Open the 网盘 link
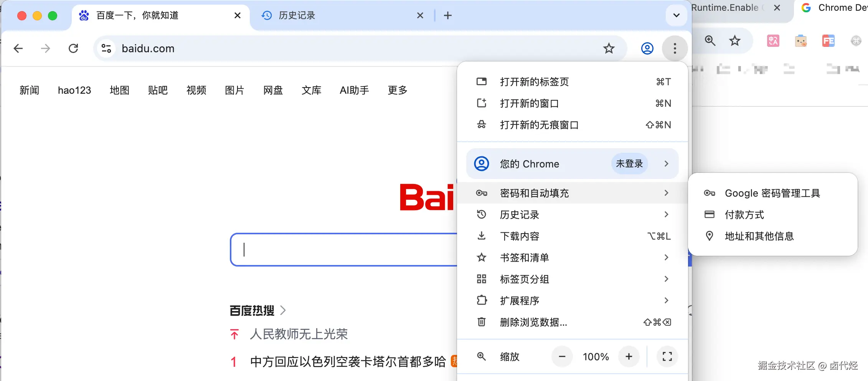868x381 pixels. [273, 90]
